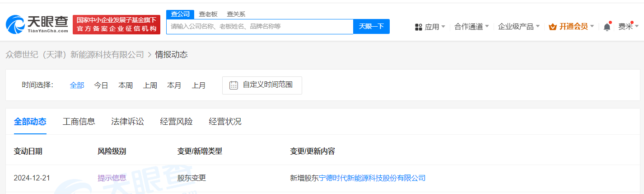
Task: Click the apps grid icon
Action: pyautogui.click(x=419, y=27)
